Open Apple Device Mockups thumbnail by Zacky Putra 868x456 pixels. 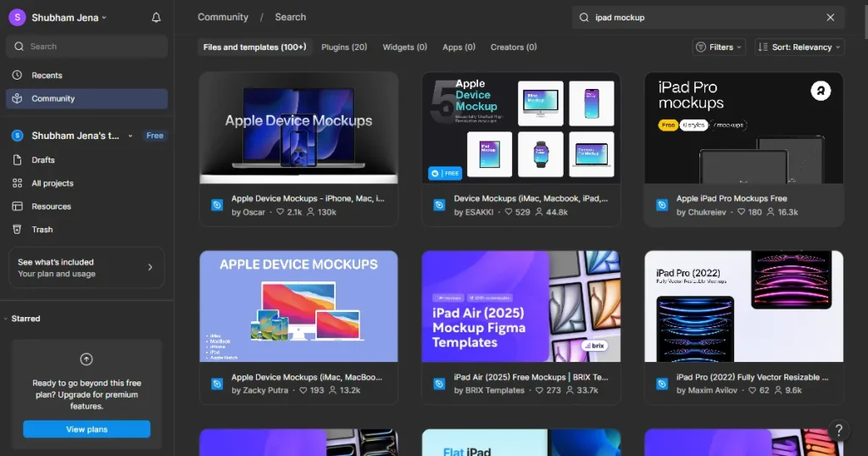(299, 306)
